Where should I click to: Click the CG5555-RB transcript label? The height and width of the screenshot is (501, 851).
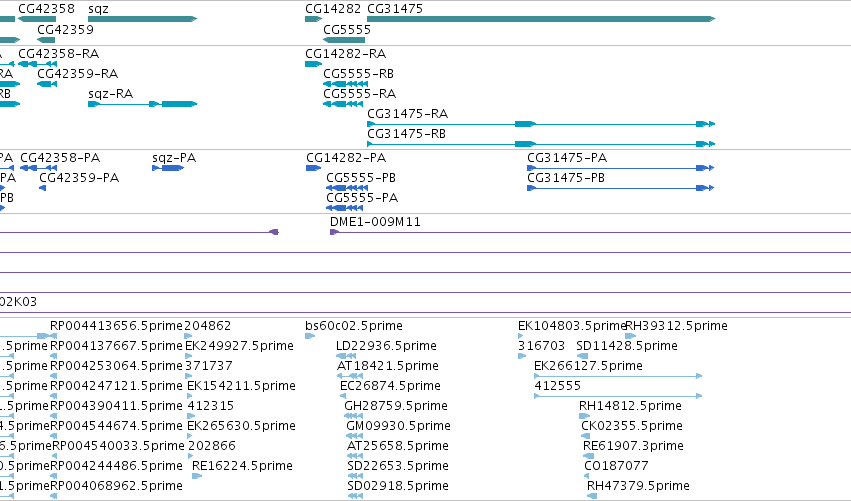point(359,74)
